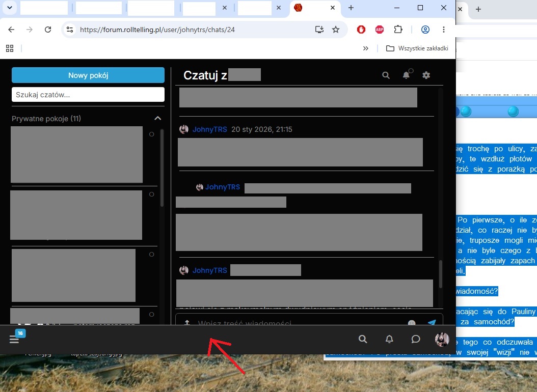Click JohnyTRS name on the last message
Image resolution: width=537 pixels, height=392 pixels.
click(209, 270)
